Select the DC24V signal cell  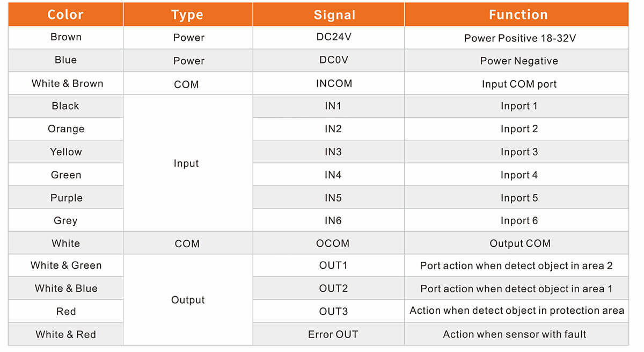pyautogui.click(x=334, y=37)
